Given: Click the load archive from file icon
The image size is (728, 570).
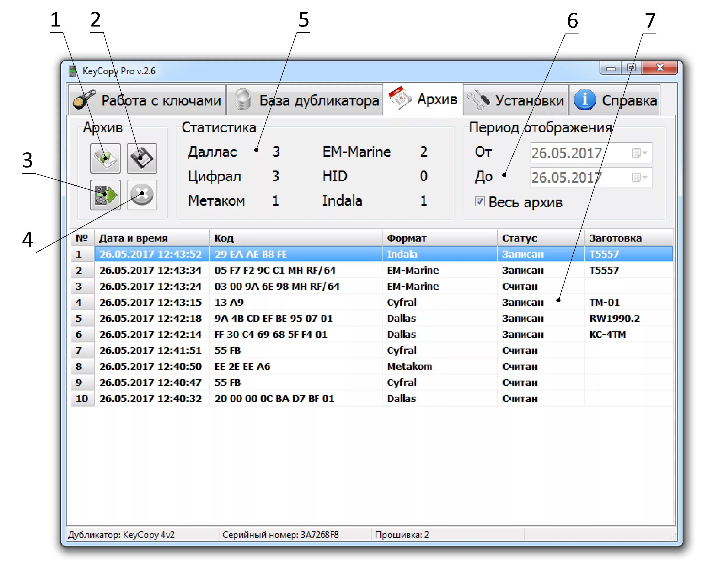Looking at the screenshot, I should tap(105, 158).
